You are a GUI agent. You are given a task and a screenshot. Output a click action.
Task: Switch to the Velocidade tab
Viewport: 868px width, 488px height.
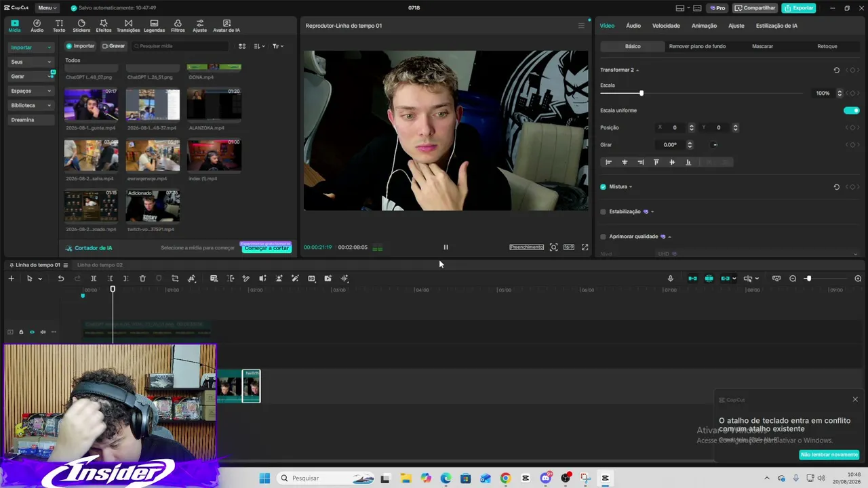click(x=666, y=26)
